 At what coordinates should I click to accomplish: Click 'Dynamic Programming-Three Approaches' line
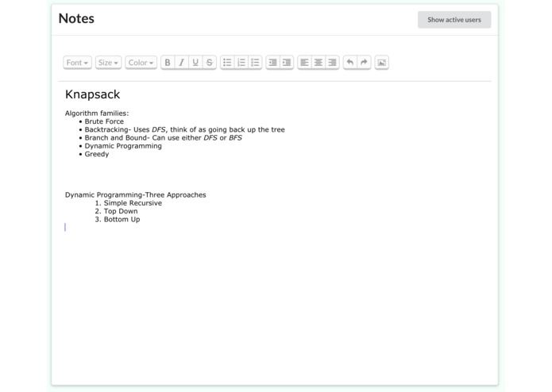pyautogui.click(x=136, y=194)
